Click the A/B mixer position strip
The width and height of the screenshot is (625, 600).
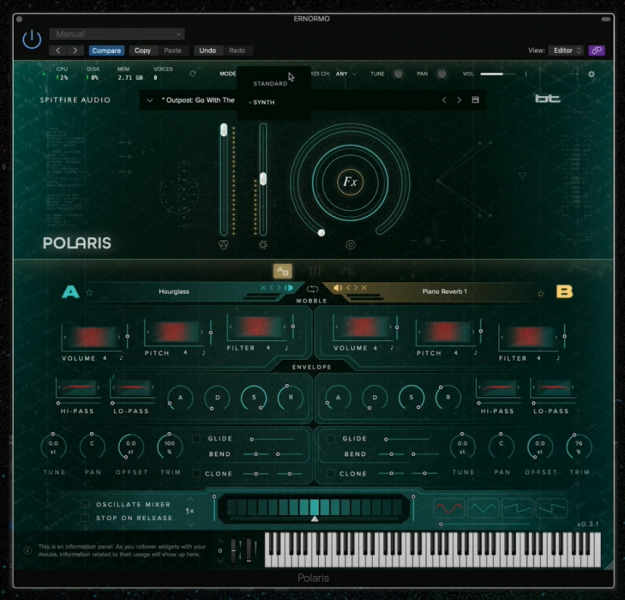[x=314, y=508]
